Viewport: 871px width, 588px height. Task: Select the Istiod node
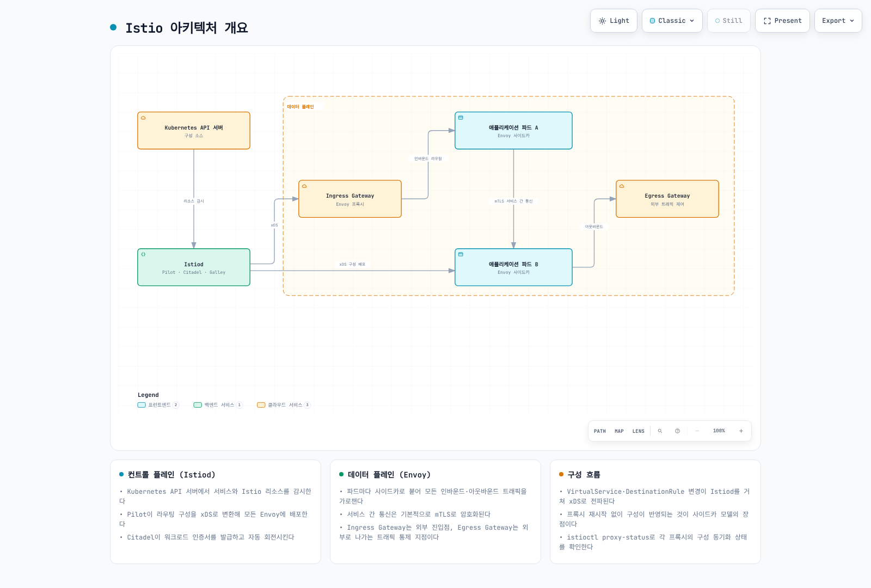(194, 267)
